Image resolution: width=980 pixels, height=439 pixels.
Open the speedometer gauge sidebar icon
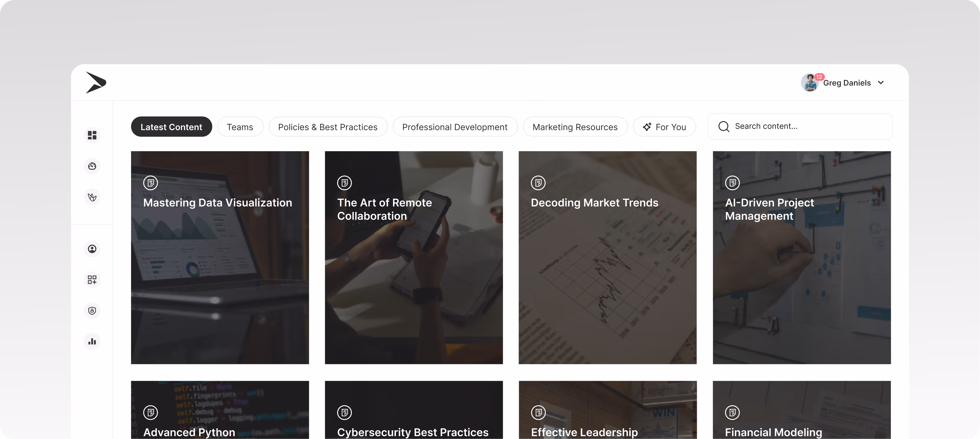(x=92, y=166)
